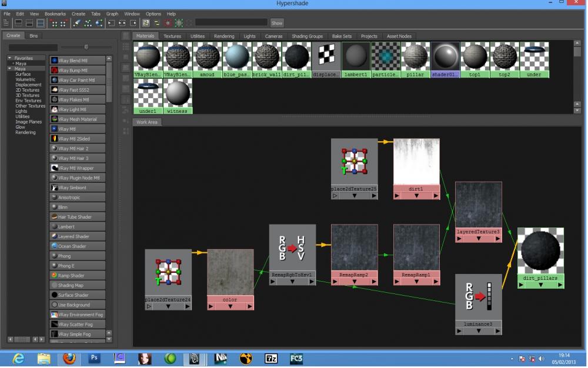Viewport: 588px width, 368px height.
Task: Select the particle cloud material swatch
Action: 386,59
